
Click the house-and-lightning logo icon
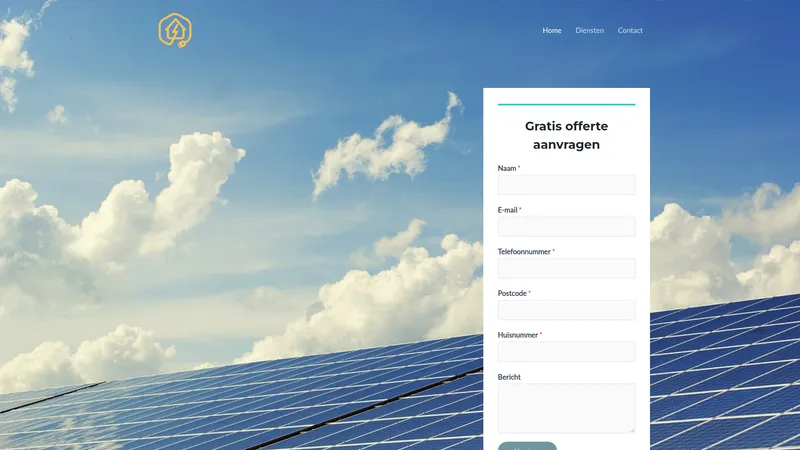pos(175,30)
